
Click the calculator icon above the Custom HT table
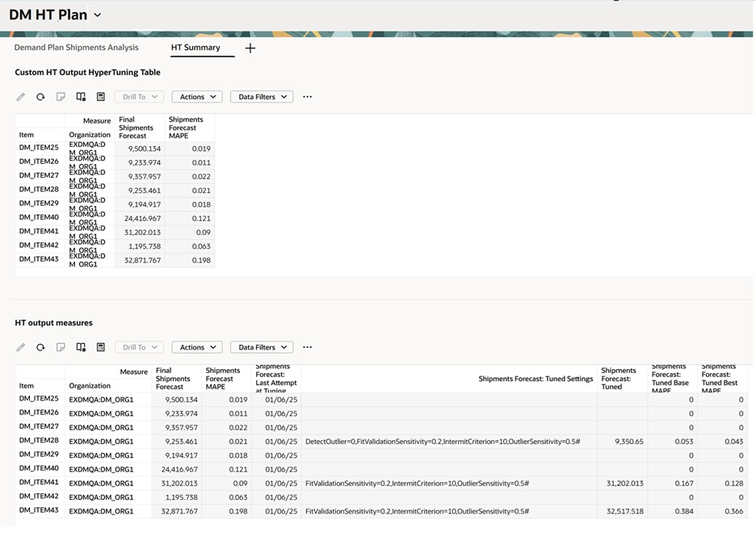tap(100, 96)
